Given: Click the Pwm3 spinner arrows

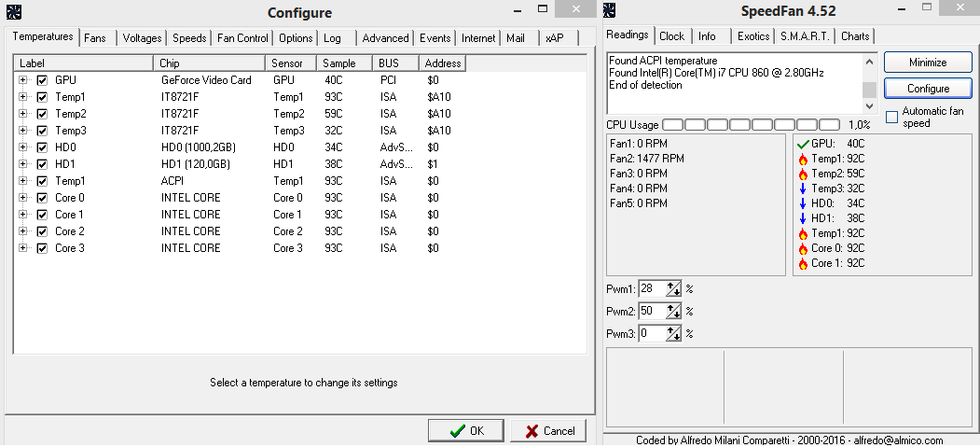Looking at the screenshot, I should (x=673, y=334).
